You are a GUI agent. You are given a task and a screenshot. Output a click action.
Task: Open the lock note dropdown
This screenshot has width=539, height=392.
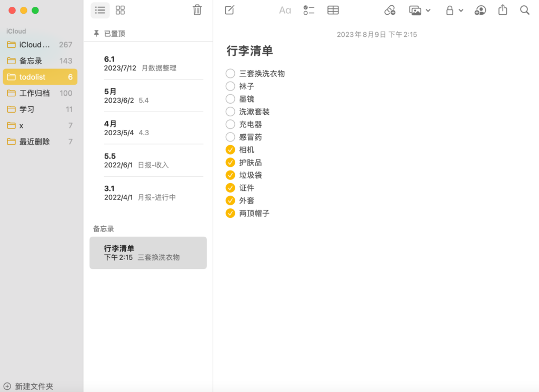pos(454,10)
